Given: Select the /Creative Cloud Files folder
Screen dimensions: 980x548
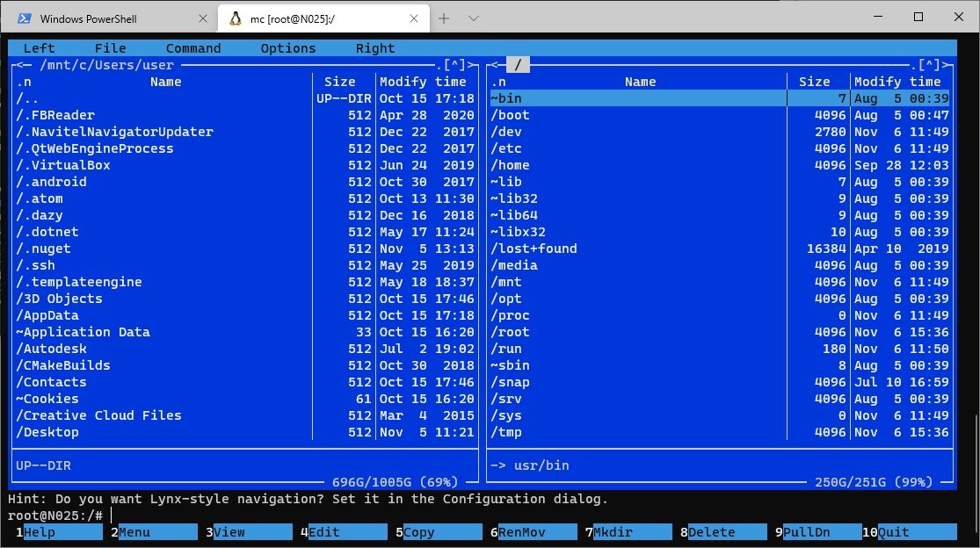Looking at the screenshot, I should coord(245,415).
